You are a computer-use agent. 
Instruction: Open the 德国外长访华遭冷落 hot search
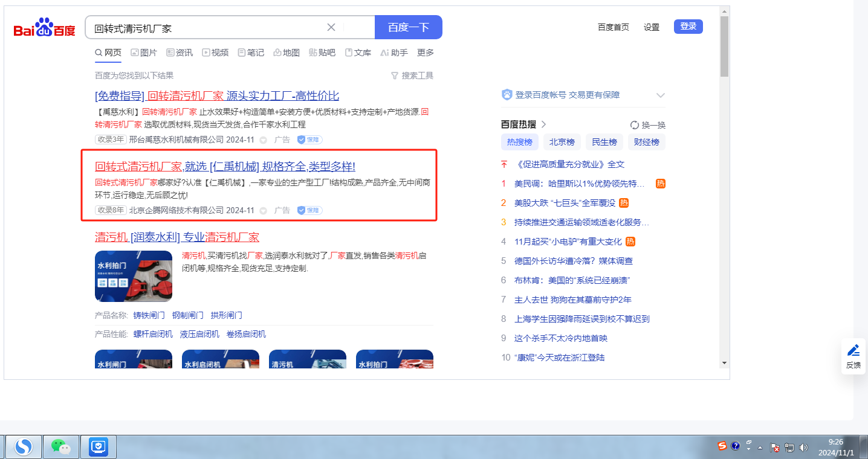pos(574,261)
